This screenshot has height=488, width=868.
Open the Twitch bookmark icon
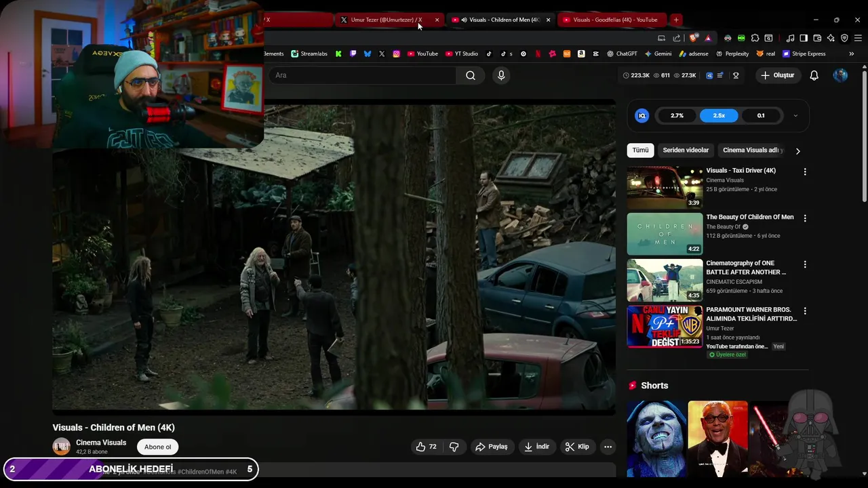point(353,54)
